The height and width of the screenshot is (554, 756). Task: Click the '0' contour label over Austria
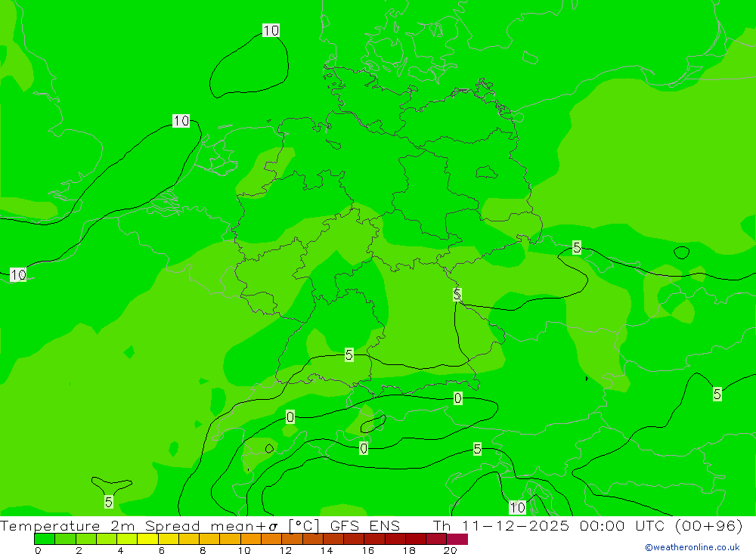457,398
